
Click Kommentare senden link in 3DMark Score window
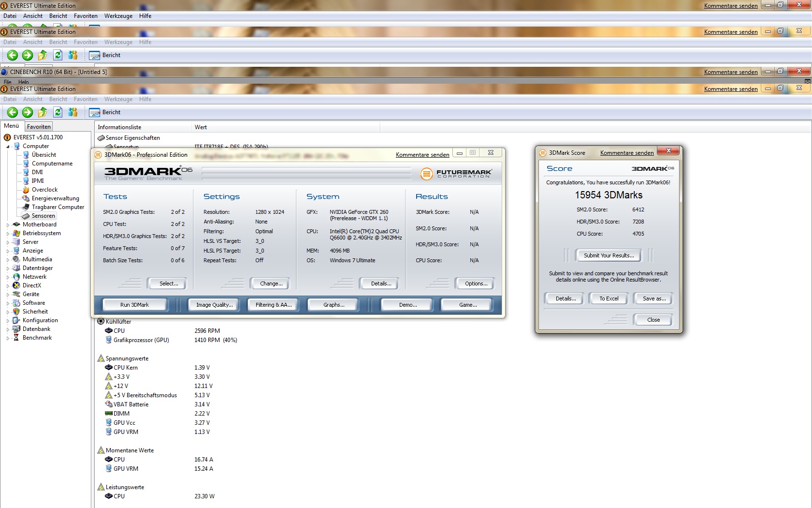click(627, 153)
